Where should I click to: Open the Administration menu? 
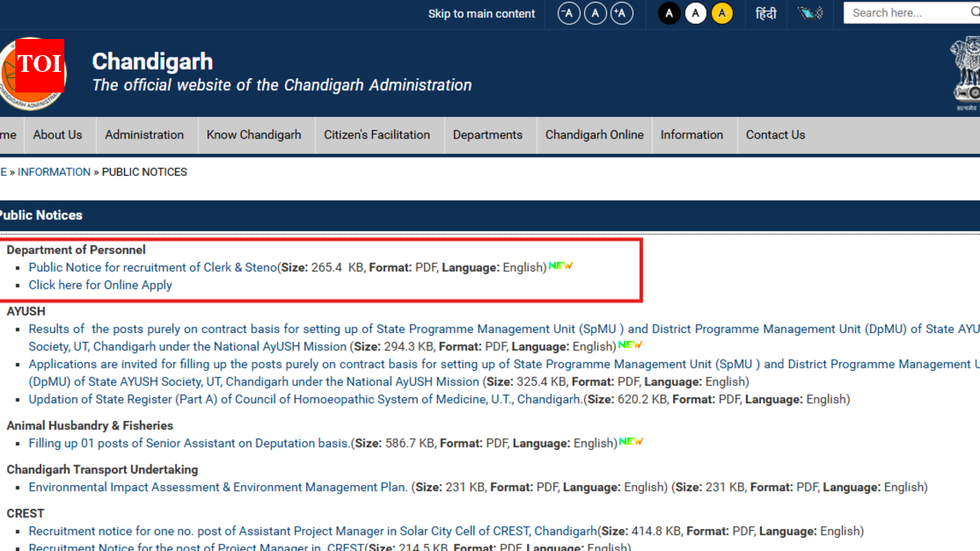pos(144,135)
